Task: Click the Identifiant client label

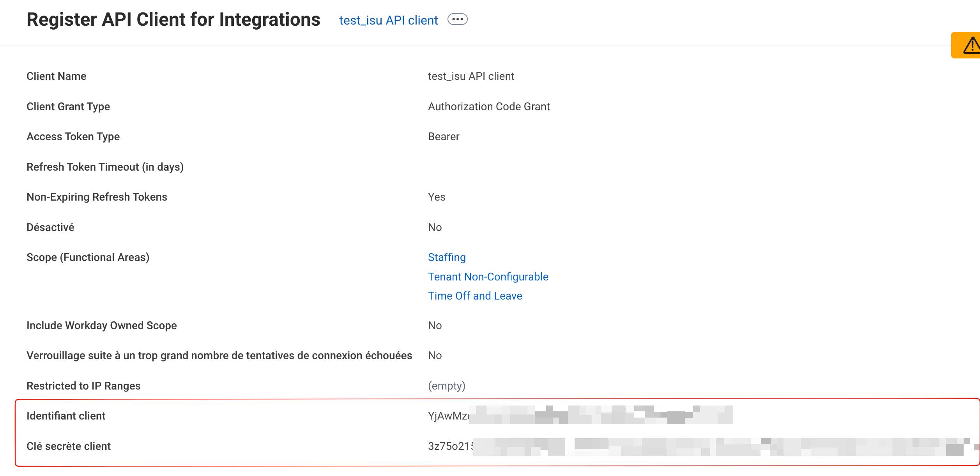Action: coord(66,416)
